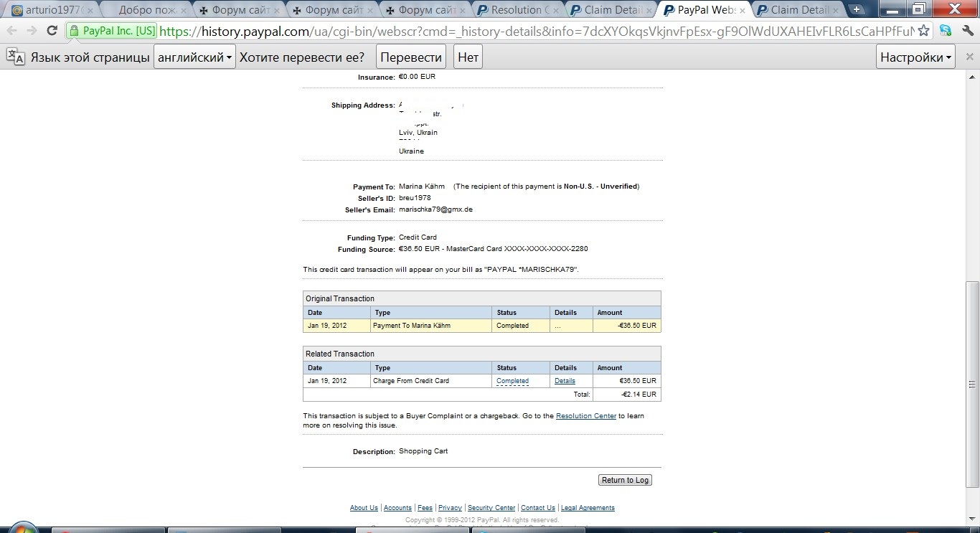The height and width of the screenshot is (533, 980).
Task: Click the Original Transaction table heading
Action: (x=482, y=298)
